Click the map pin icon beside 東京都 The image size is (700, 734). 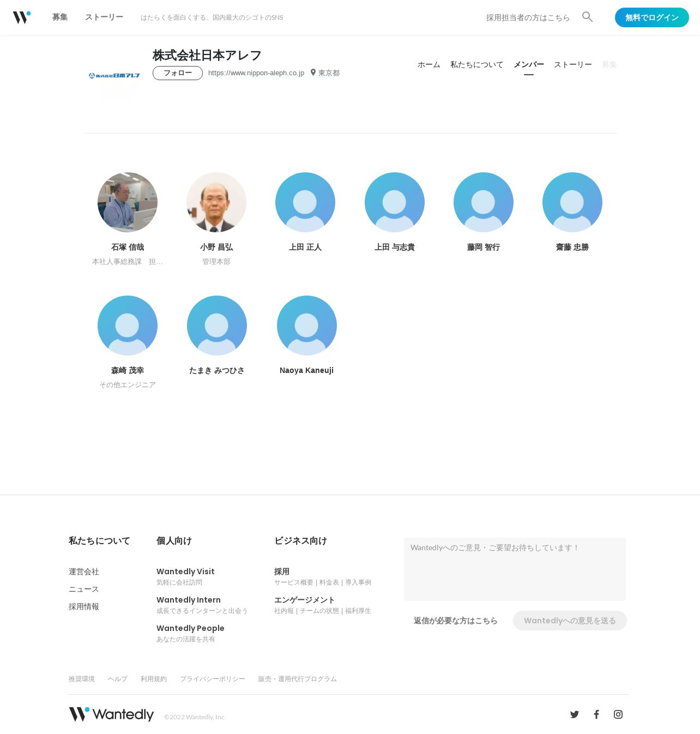click(313, 73)
